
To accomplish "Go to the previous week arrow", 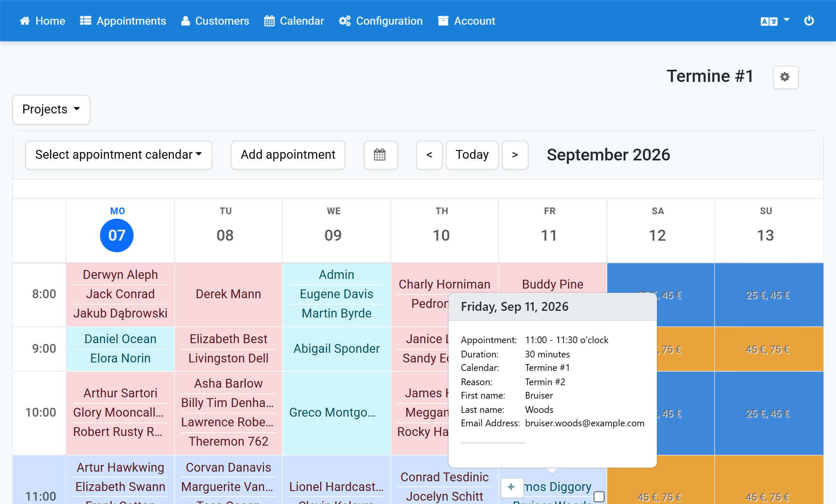I will [x=429, y=155].
